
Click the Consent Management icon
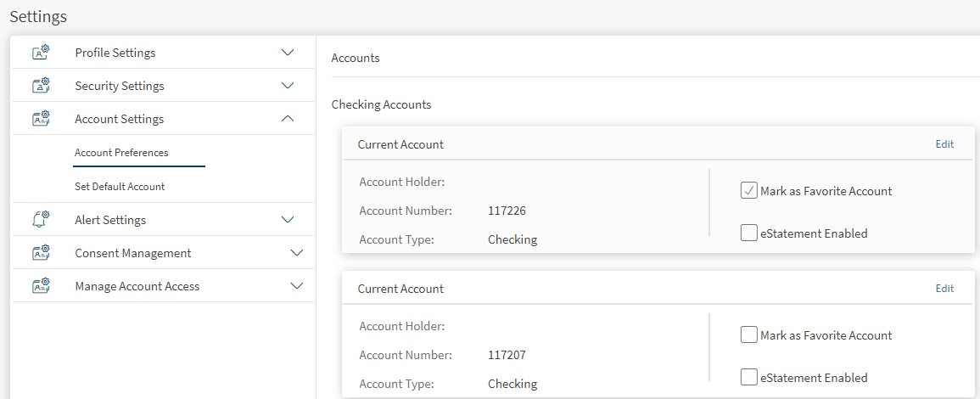tap(41, 253)
